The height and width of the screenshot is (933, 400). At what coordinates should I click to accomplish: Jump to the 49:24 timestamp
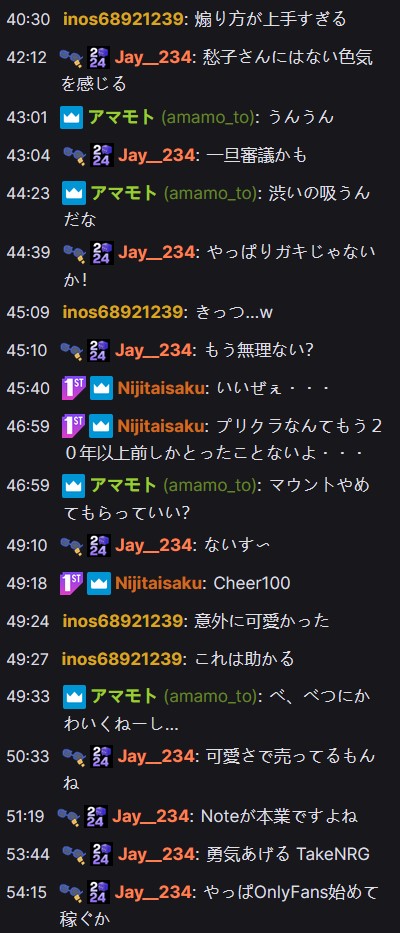pos(27,621)
